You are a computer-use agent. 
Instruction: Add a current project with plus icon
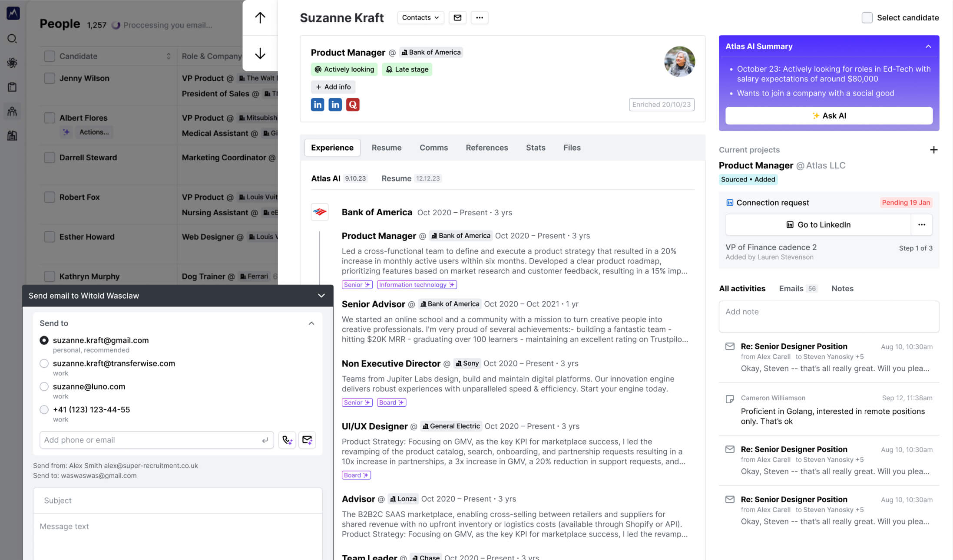933,150
